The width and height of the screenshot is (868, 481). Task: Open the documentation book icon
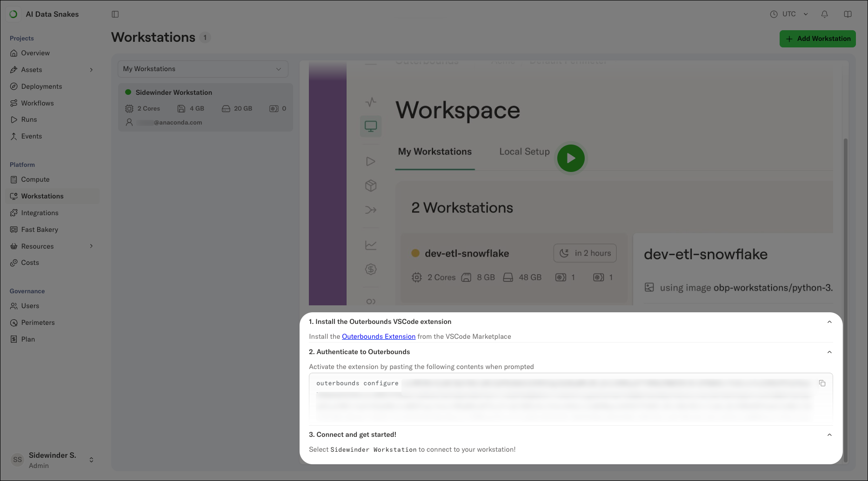[x=848, y=14]
